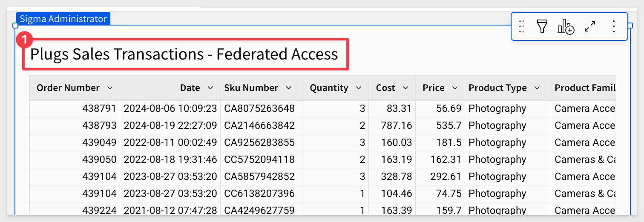The image size is (644, 222).
Task: Click the add child chart icon
Action: (566, 26)
